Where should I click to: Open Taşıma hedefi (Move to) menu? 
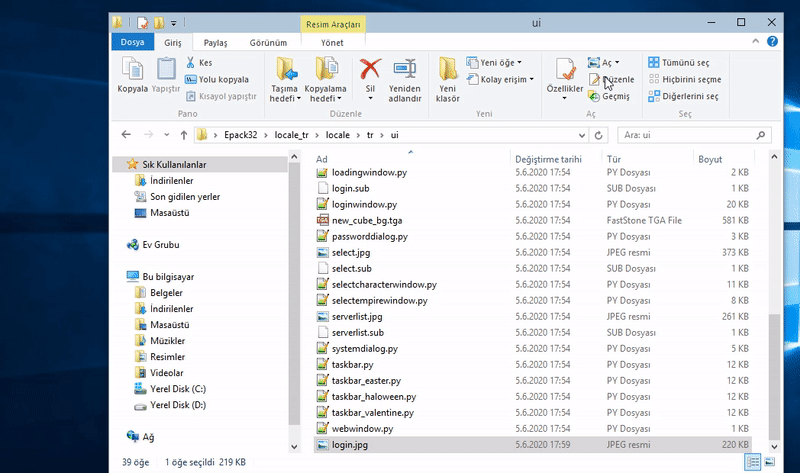point(285,79)
